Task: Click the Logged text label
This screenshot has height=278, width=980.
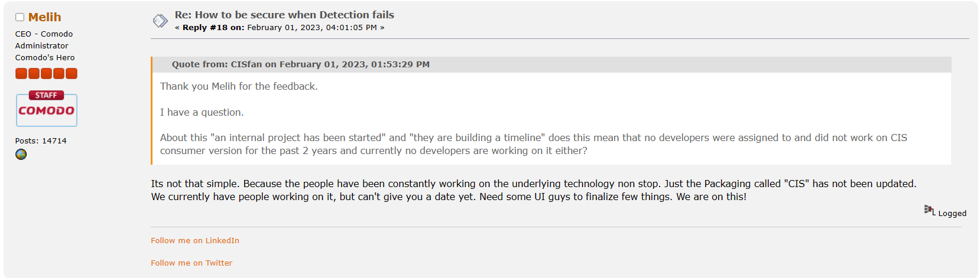Action: pos(952,214)
